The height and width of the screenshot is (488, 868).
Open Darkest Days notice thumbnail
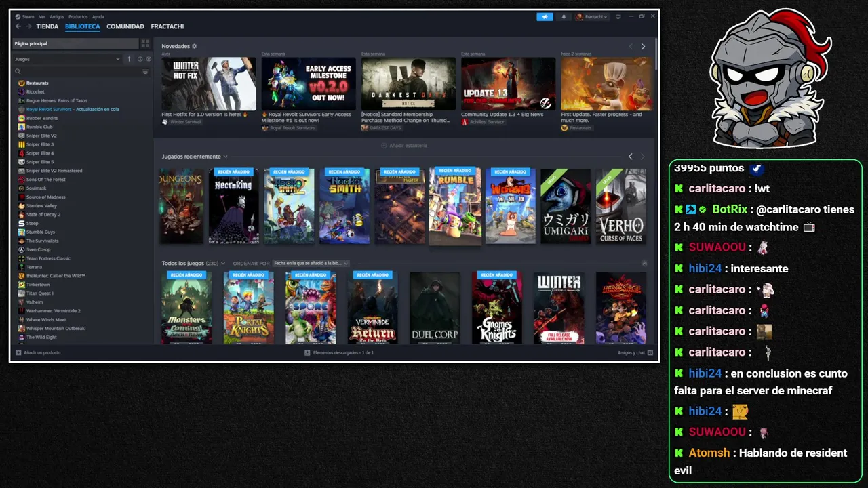click(408, 83)
